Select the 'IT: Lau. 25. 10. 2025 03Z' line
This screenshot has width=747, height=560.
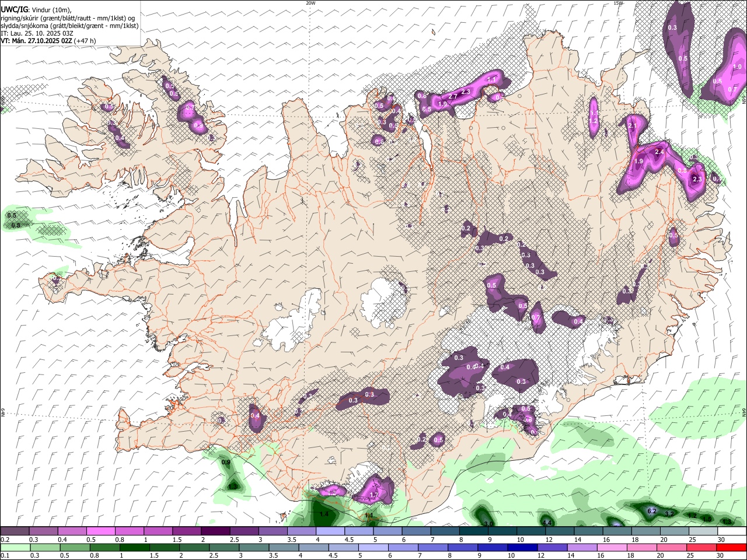tap(37, 33)
